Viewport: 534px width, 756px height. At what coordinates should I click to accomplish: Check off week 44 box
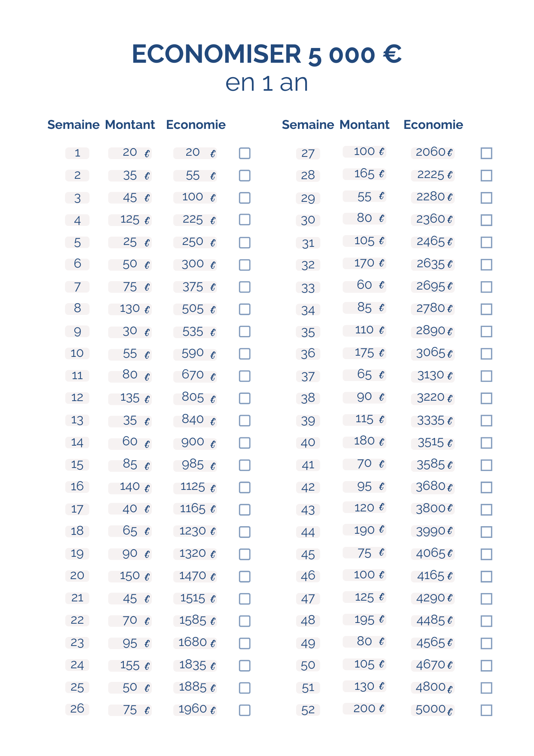486,532
